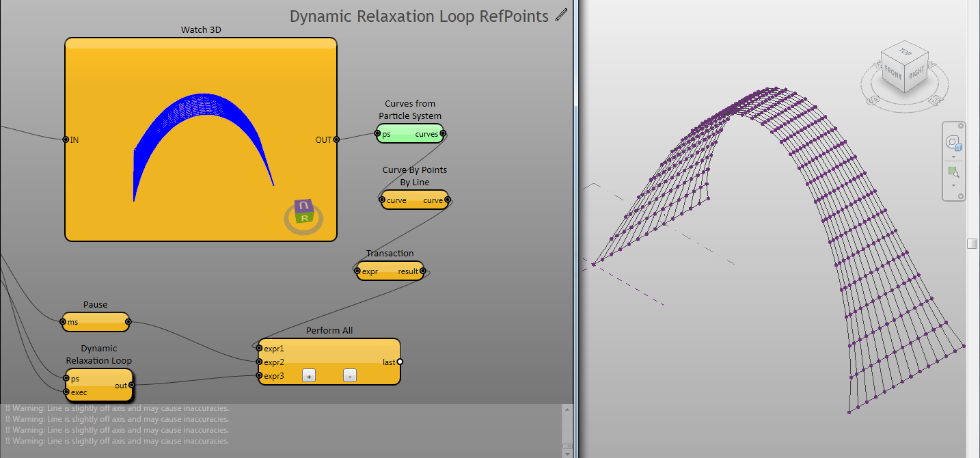Click the RIGHT face of the ViewCube
Image resolution: width=980 pixels, height=458 pixels.
[x=916, y=71]
